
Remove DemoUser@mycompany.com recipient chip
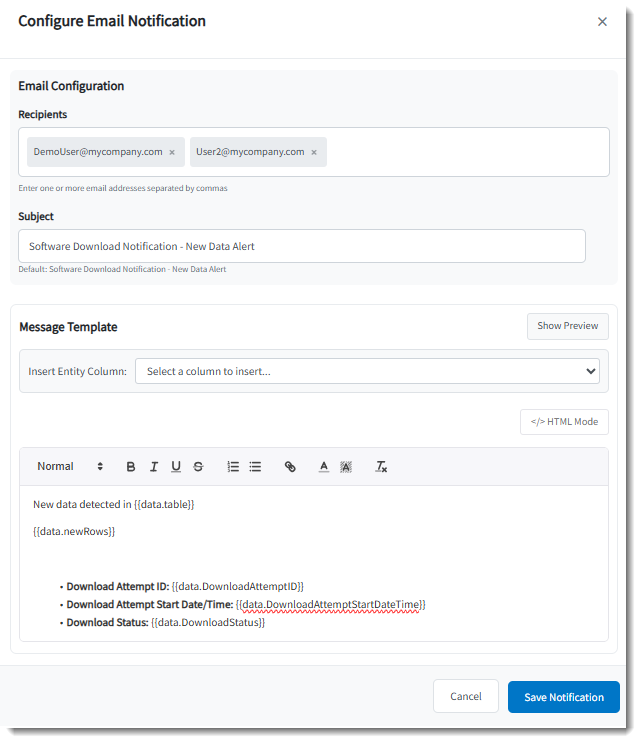172,153
